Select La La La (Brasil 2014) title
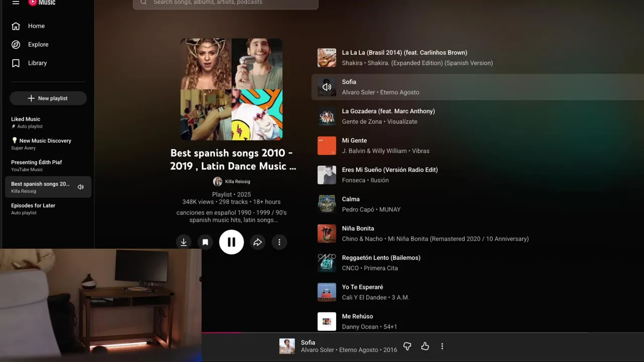 (x=405, y=53)
